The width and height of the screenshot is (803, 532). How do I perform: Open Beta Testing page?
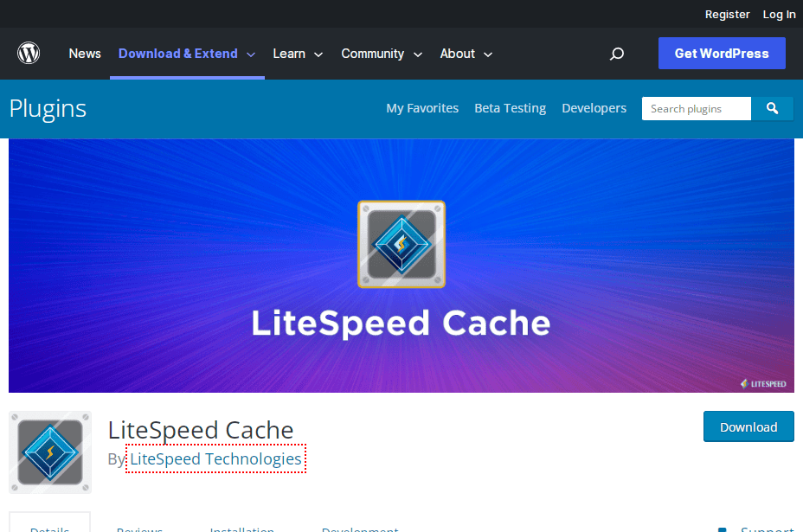pos(510,108)
